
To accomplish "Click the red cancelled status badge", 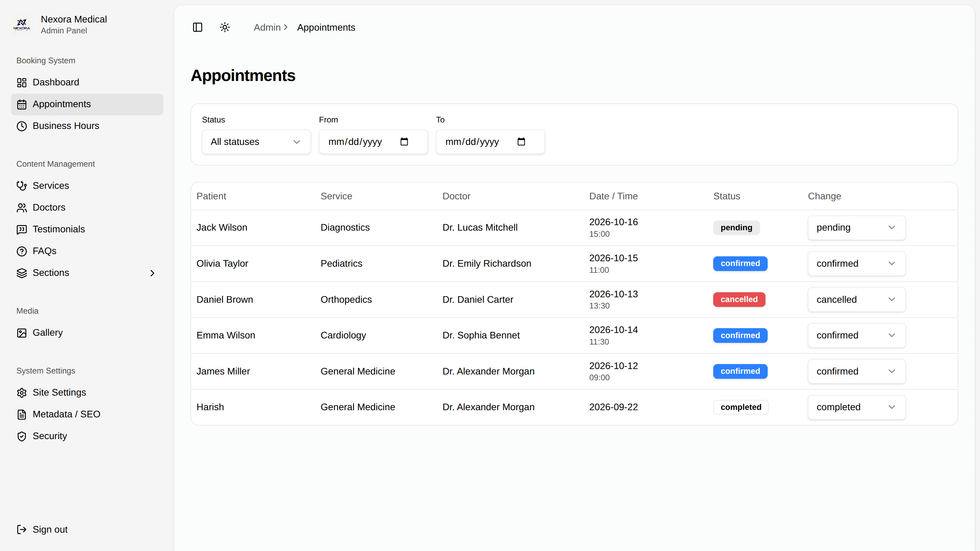I will click(x=739, y=299).
